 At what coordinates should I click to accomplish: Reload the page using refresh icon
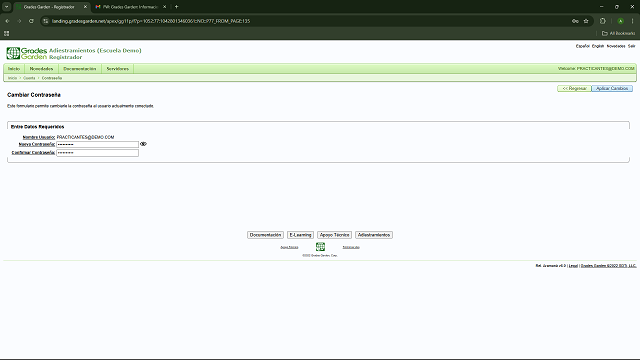point(31,21)
